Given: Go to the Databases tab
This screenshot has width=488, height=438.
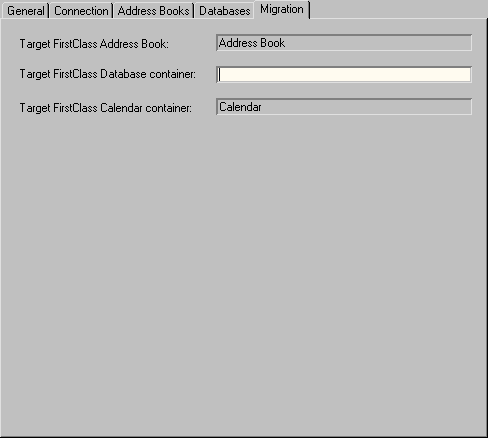Looking at the screenshot, I should pyautogui.click(x=224, y=11).
